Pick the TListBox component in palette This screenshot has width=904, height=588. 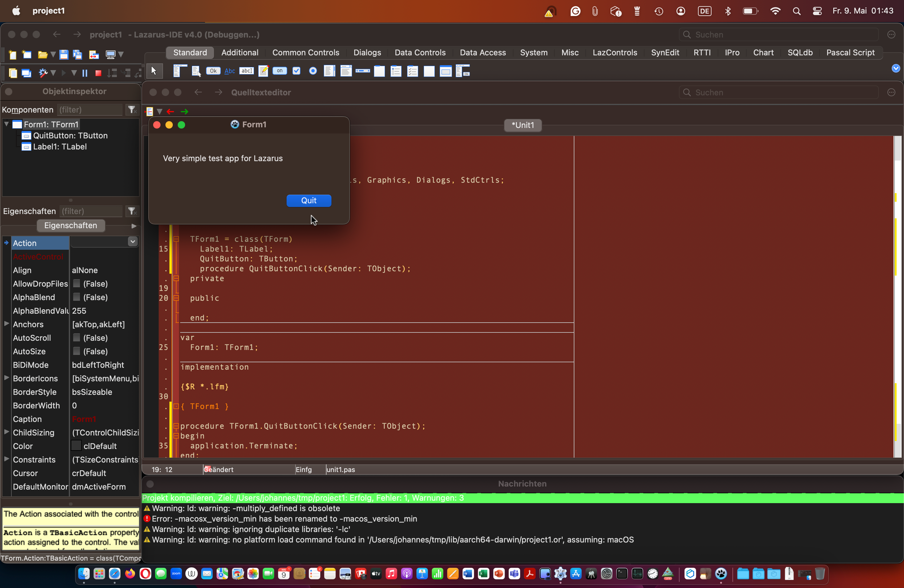(330, 71)
